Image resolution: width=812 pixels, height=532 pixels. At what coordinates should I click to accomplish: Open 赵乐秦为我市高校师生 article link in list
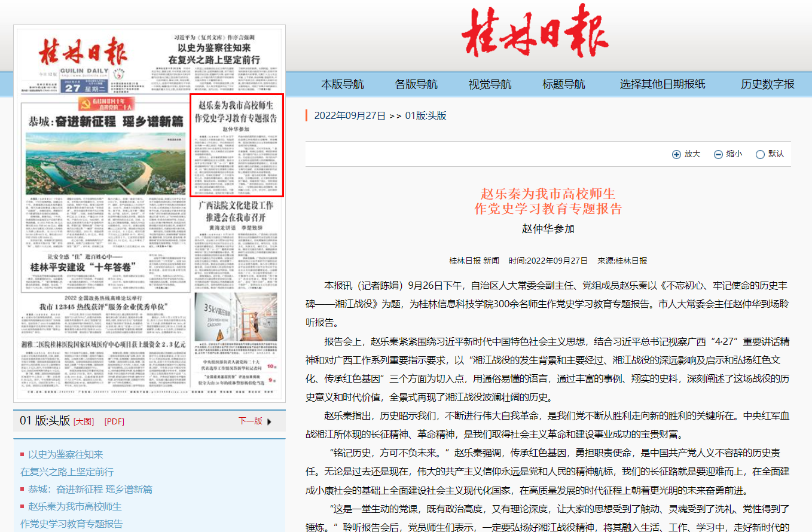coord(75,507)
